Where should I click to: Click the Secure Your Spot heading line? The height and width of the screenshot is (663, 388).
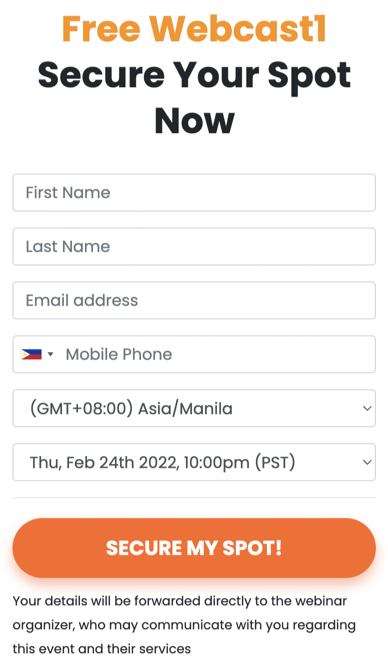point(194,75)
